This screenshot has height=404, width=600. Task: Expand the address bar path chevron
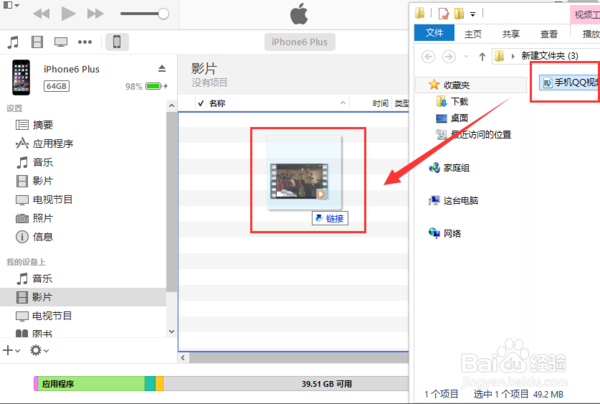tap(513, 57)
